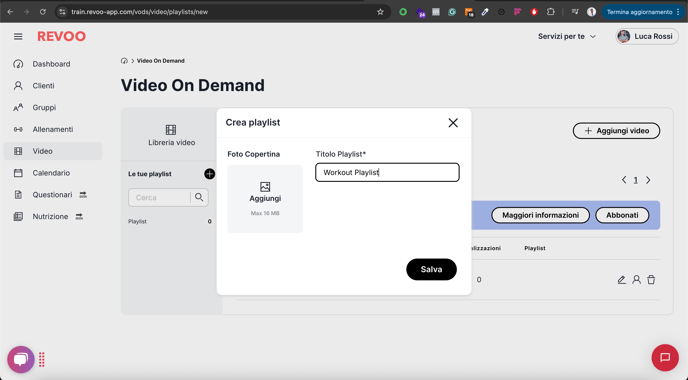Click the Clienti person icon
Screen dimensions: 688x380
18,86
